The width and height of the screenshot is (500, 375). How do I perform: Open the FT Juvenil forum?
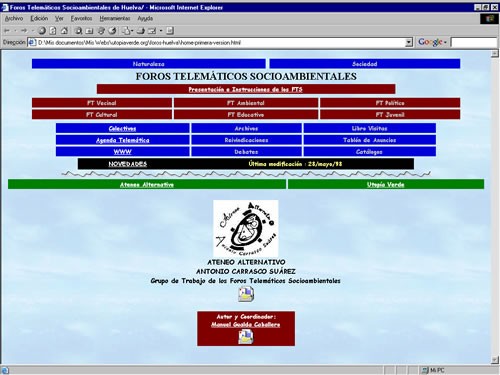(x=390, y=114)
